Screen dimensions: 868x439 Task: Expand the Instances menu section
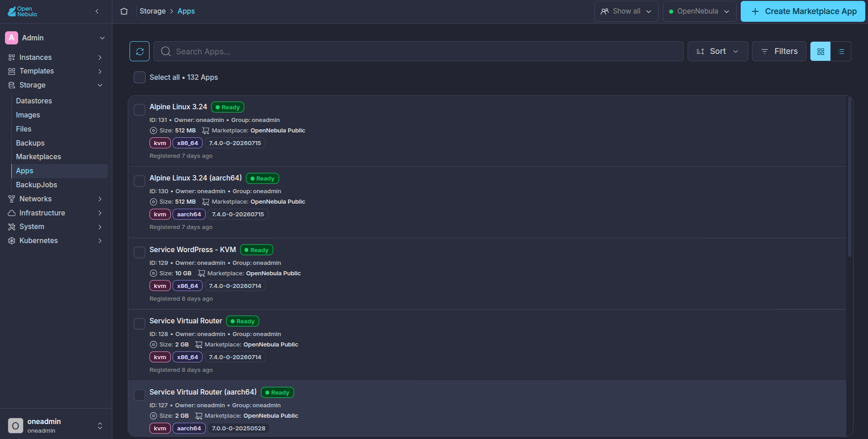(100, 58)
